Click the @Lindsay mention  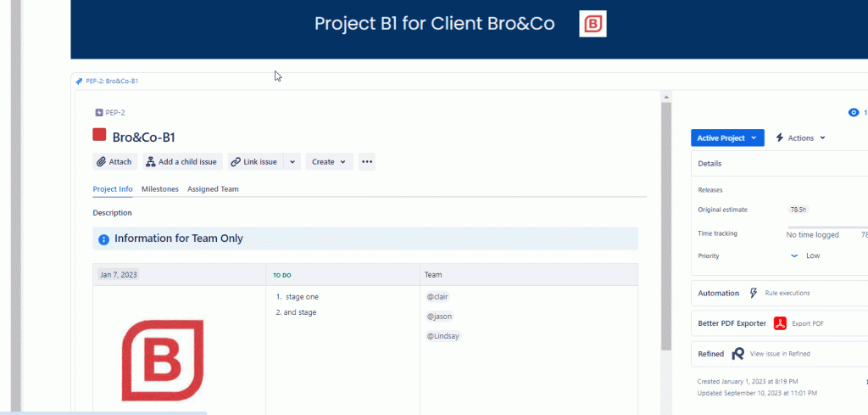coord(442,336)
